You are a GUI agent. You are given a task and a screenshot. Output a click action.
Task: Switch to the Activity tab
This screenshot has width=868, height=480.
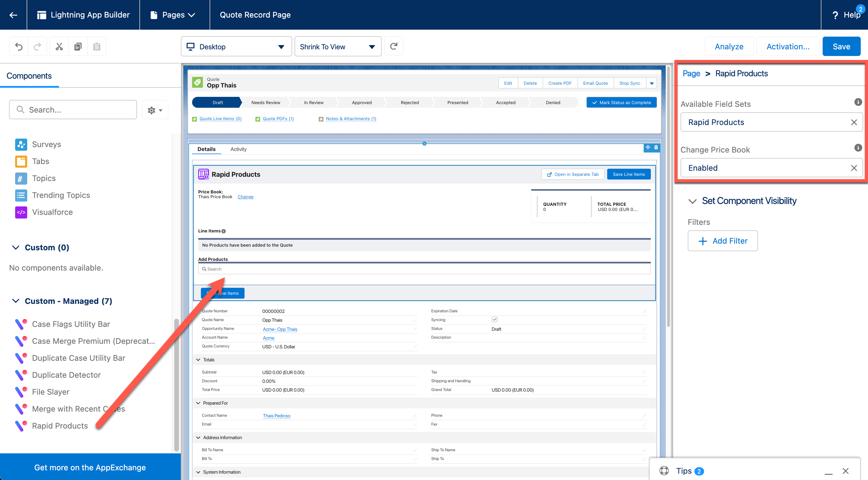click(238, 149)
